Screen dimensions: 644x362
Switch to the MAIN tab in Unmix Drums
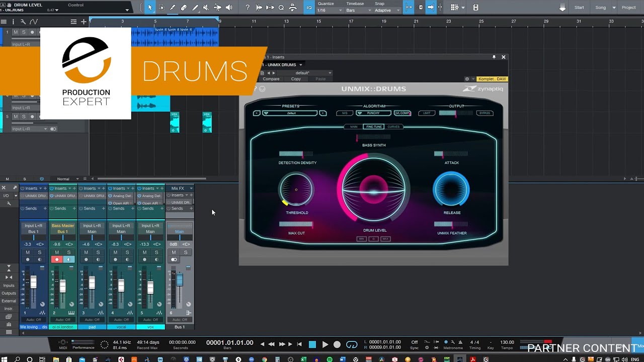click(x=354, y=127)
